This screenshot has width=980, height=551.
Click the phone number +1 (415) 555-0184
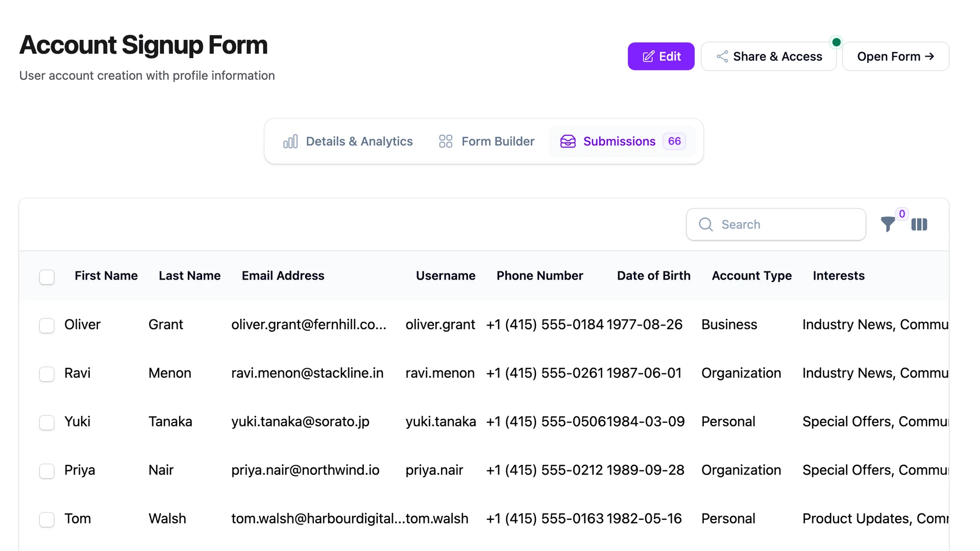coord(545,324)
